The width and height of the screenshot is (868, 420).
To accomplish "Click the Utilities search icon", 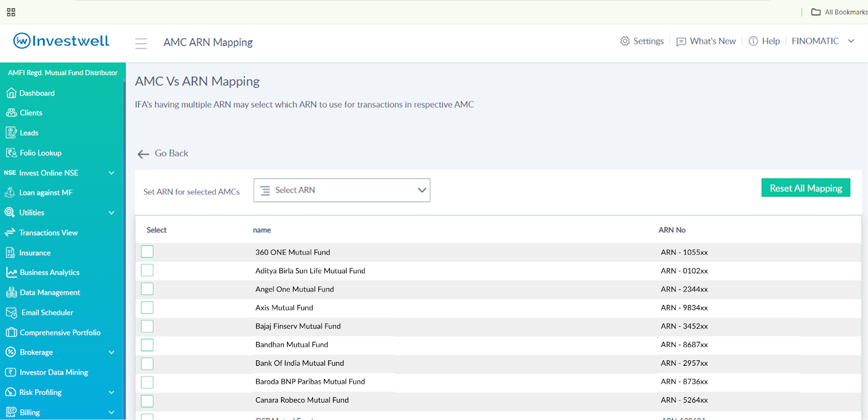I will pos(10,212).
